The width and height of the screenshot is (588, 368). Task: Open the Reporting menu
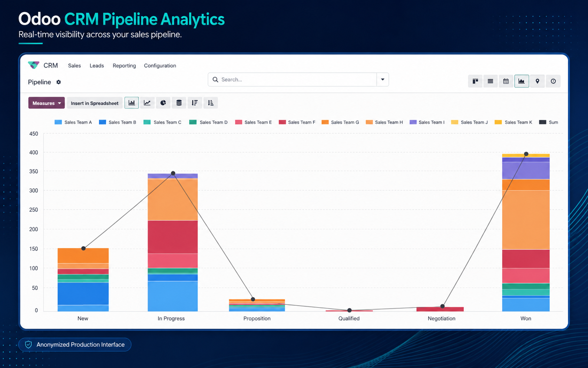124,66
